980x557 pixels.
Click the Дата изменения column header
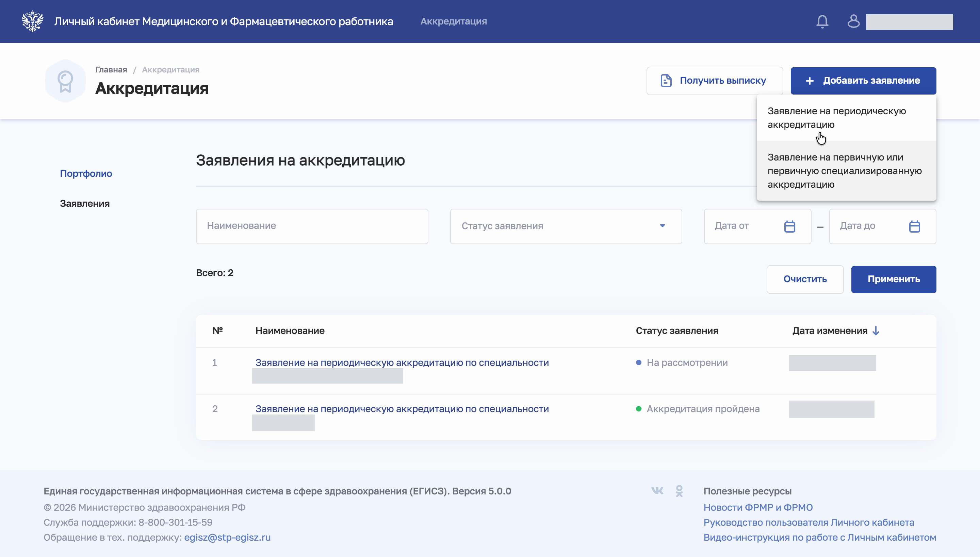[x=830, y=331]
